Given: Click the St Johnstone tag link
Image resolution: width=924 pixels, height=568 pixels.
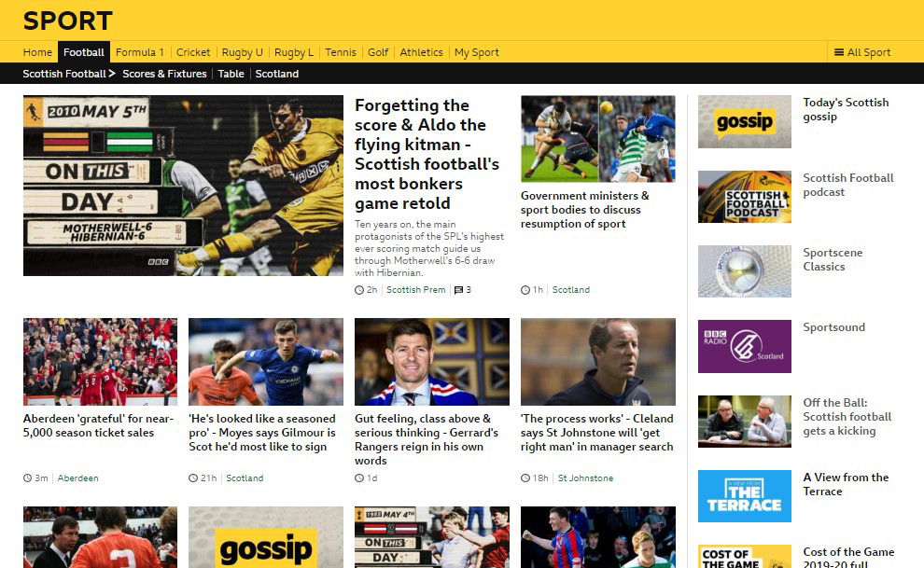Looking at the screenshot, I should tap(586, 478).
